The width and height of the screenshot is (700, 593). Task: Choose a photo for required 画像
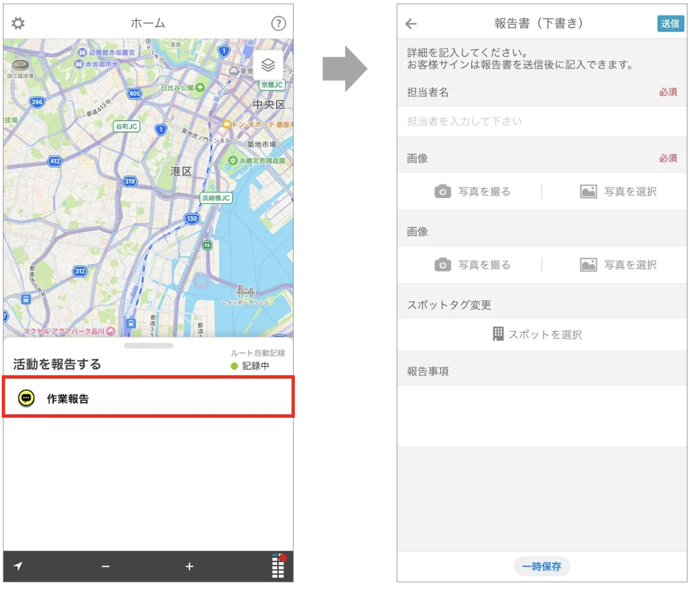618,191
